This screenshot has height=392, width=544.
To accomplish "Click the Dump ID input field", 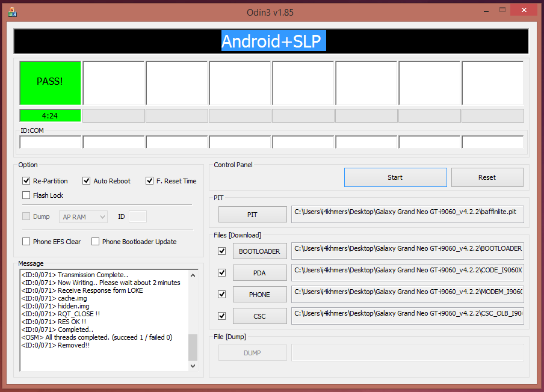I will (138, 216).
